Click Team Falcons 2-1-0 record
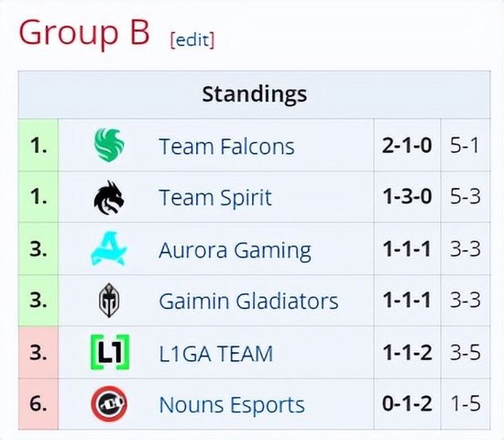 (407, 146)
